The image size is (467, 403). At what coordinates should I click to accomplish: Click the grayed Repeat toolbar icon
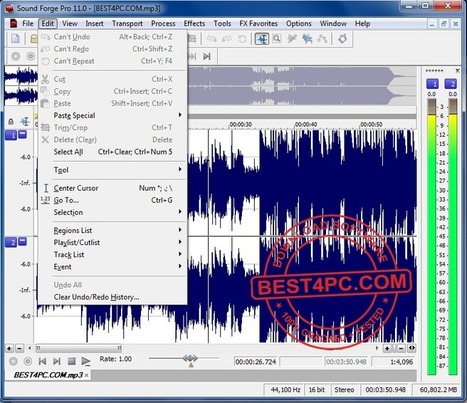(242, 39)
